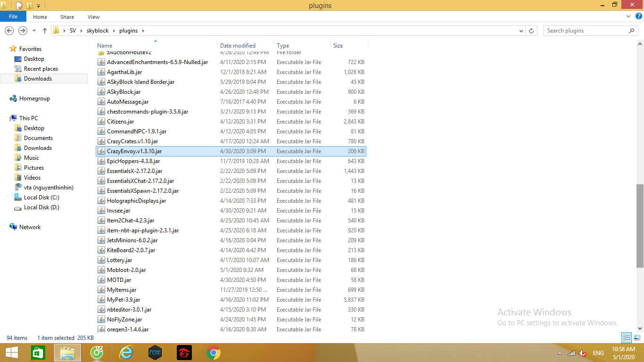
Task: Go back with the Back arrow button
Action: (9, 31)
